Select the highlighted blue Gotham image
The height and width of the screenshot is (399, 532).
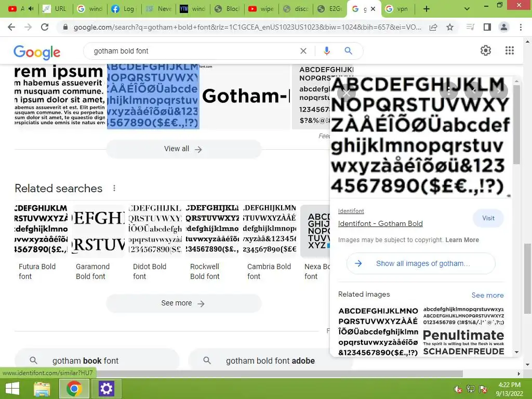click(x=153, y=96)
